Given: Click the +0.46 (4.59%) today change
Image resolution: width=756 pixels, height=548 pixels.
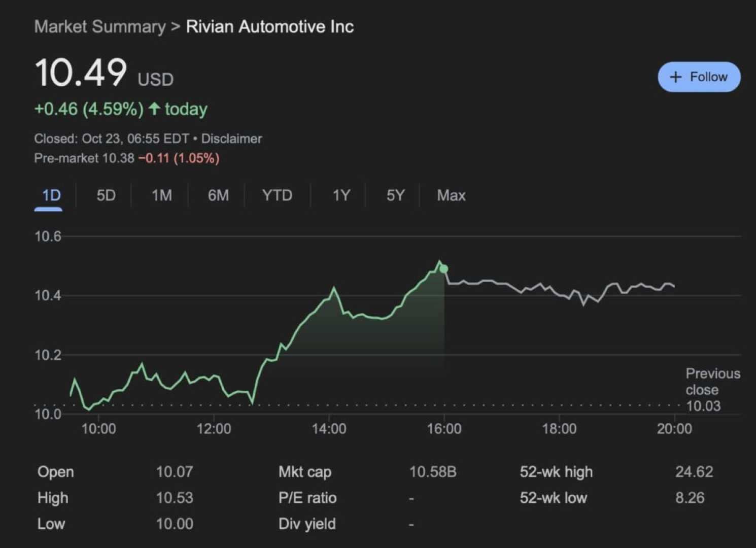Looking at the screenshot, I should [121, 109].
